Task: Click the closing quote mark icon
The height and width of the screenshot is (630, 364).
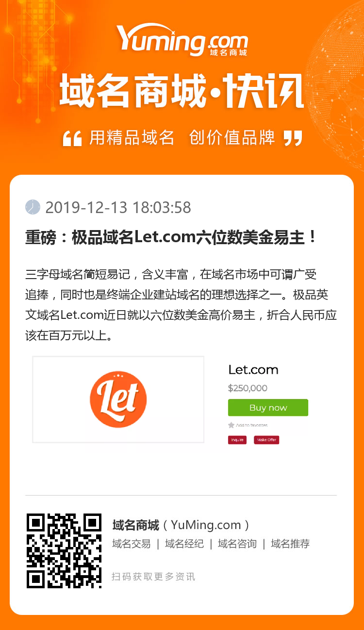Action: click(x=293, y=138)
